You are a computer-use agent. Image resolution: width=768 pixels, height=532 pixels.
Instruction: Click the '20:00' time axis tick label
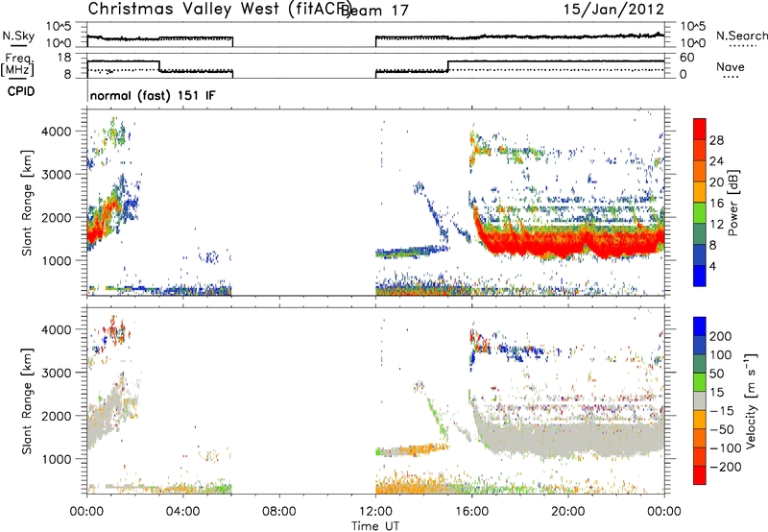tap(567, 512)
